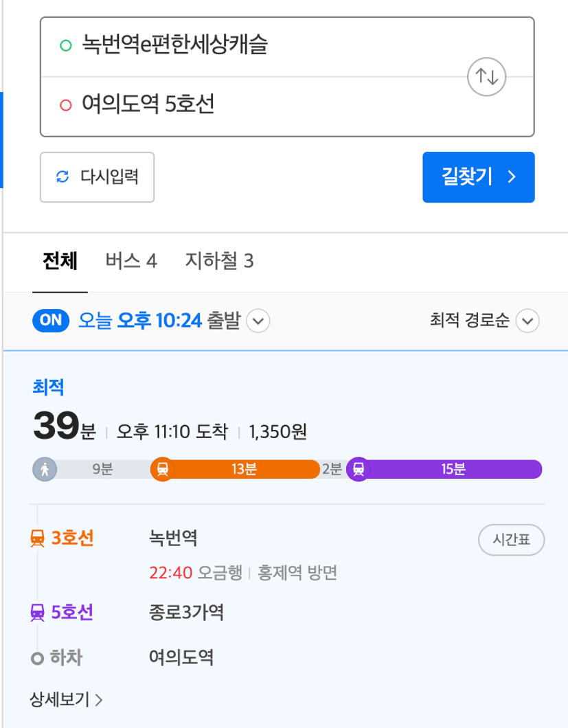Screen dimensions: 568x728
Task: Expand route details via 상세보기
Action: [66, 699]
